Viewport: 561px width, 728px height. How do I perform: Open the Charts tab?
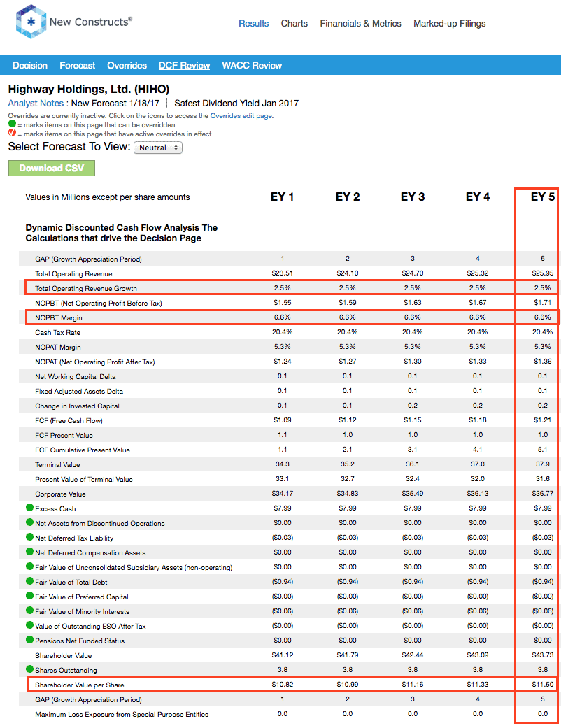click(x=294, y=23)
